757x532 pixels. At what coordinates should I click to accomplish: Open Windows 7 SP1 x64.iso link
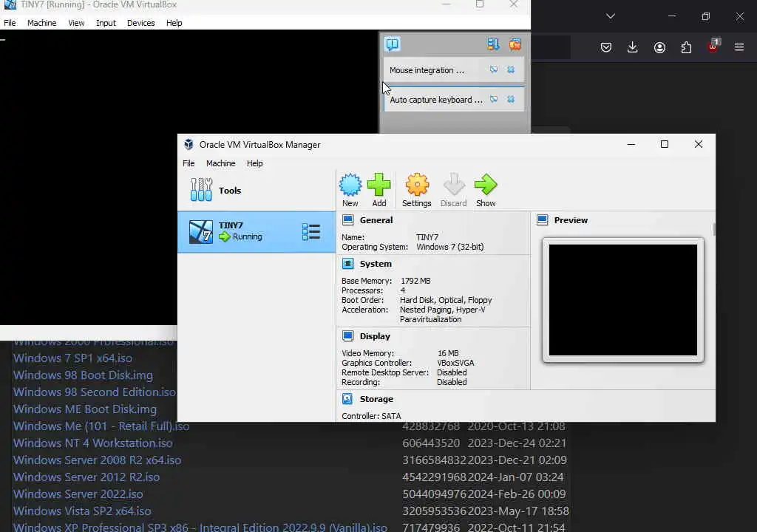(x=72, y=358)
